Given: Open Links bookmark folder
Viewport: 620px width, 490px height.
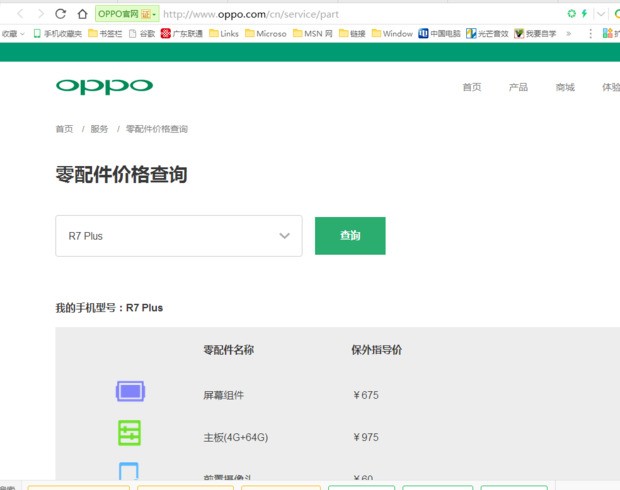Looking at the screenshot, I should coord(224,34).
